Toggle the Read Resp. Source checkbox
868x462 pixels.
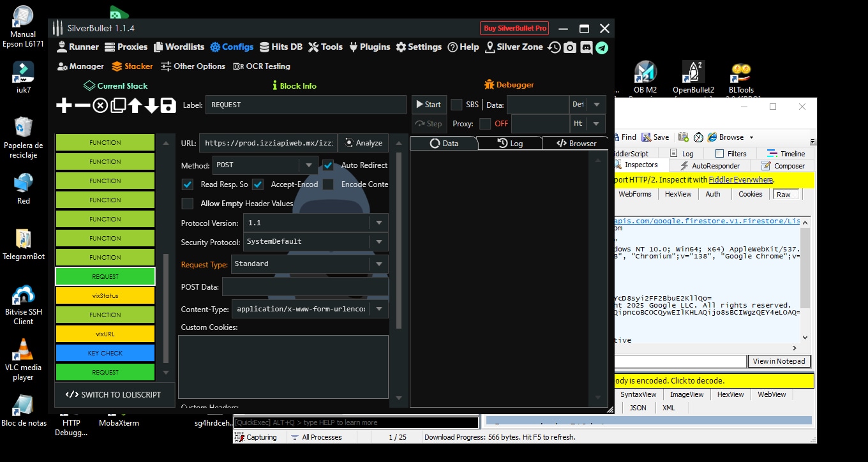click(x=188, y=184)
